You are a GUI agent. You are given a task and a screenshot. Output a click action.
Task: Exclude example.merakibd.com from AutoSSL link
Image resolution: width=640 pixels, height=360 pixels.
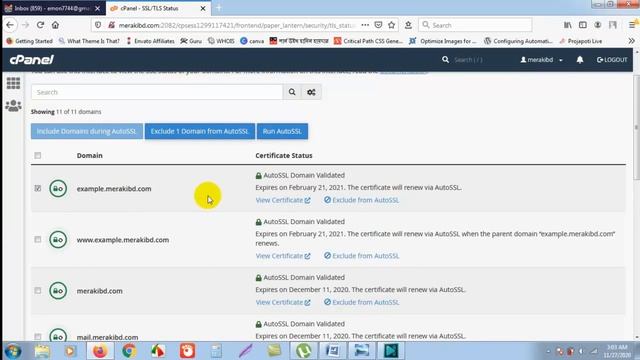click(362, 200)
